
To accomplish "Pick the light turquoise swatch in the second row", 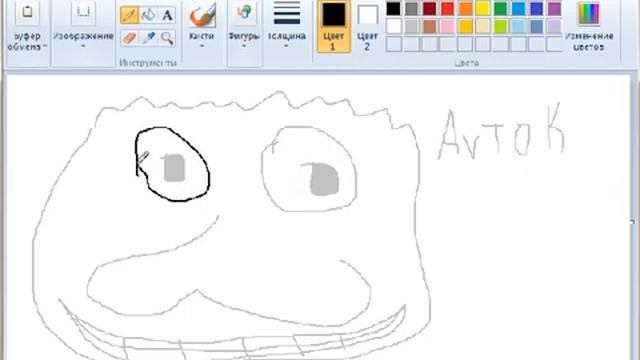I will 518,27.
